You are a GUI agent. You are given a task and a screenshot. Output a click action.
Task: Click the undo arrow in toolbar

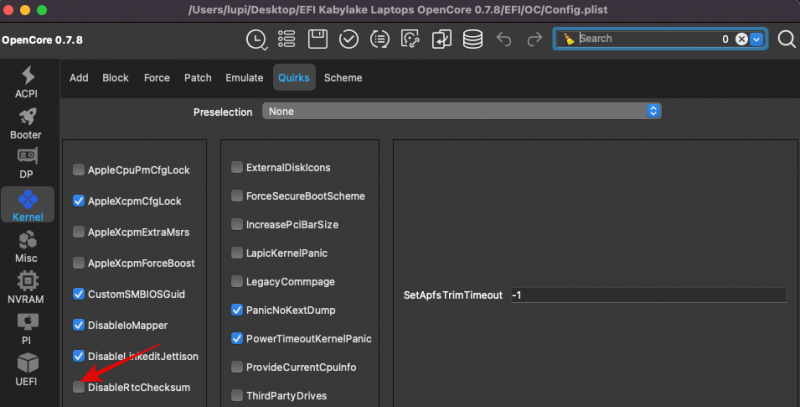(504, 39)
